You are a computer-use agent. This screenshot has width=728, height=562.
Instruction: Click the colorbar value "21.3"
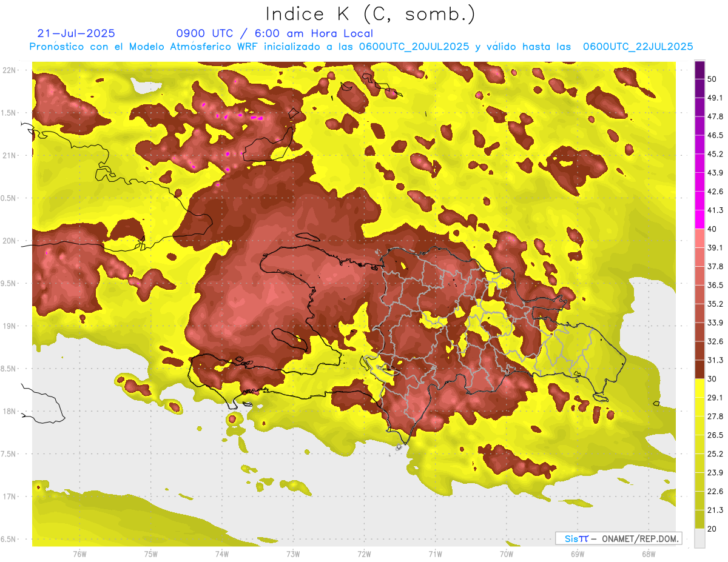(715, 510)
